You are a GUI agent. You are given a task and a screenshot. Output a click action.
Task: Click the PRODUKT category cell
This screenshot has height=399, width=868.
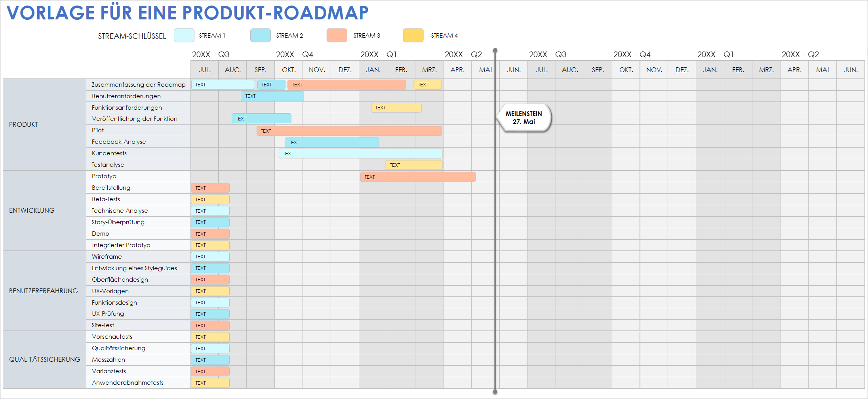(44, 124)
